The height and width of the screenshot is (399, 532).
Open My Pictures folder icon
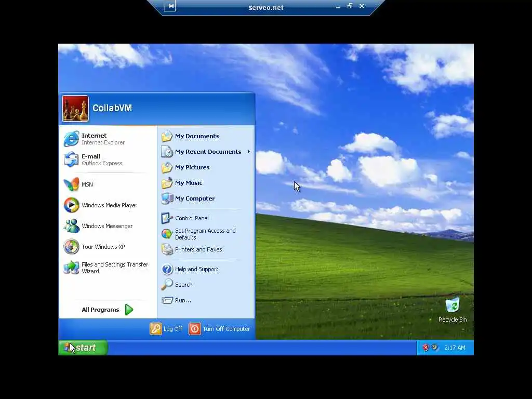(x=167, y=167)
